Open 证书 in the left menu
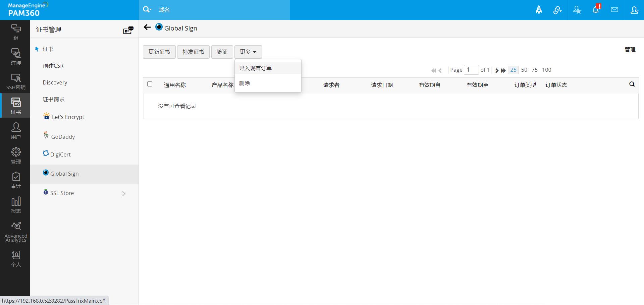The width and height of the screenshot is (644, 305). point(48,49)
